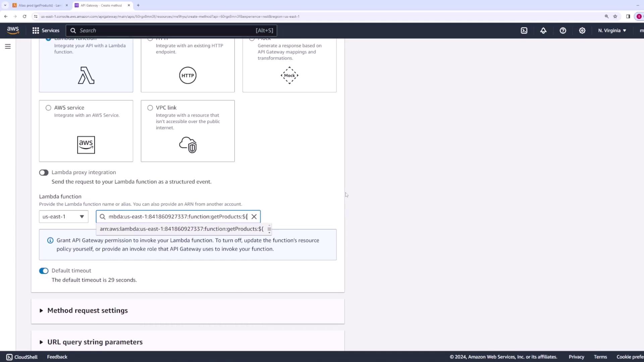Open the us-east-1 region dropdown

tap(63, 217)
